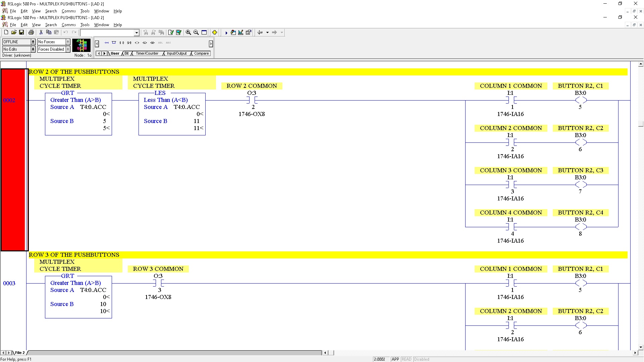644x362 pixels.
Task: Click the yellow plus add icon
Action: pyautogui.click(x=215, y=33)
